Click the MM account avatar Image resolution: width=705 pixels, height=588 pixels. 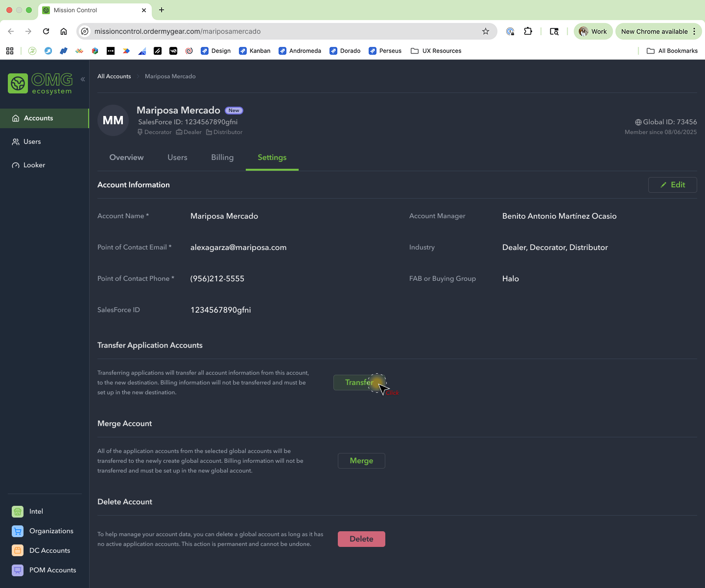click(113, 120)
